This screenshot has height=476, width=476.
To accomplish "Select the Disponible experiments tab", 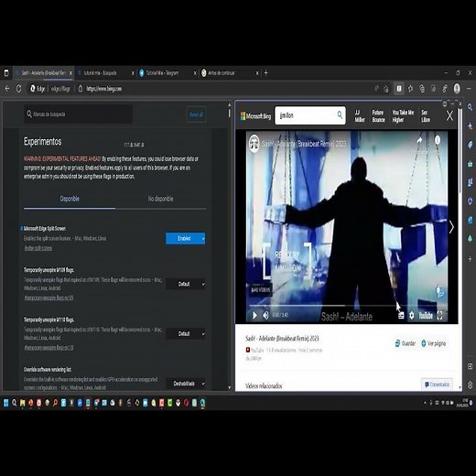I will pos(70,199).
